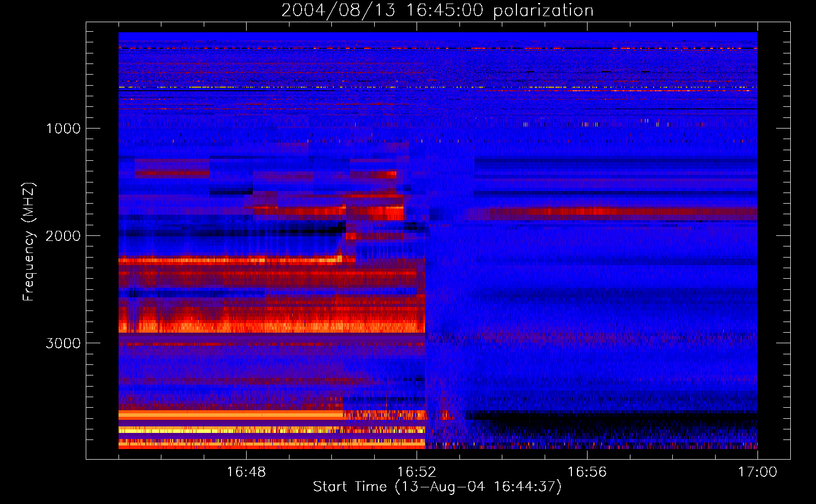Click the 'Start Time (13-Aug-04 16:44:37)' label
Viewport: 816px width, 504px height.
click(437, 487)
